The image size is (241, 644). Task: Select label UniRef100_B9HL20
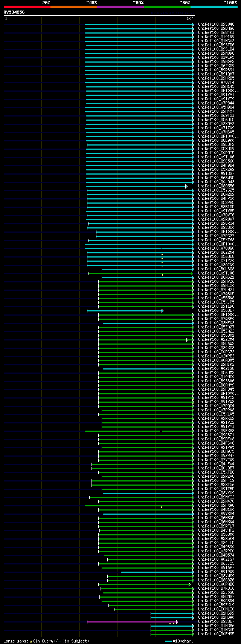point(216,286)
